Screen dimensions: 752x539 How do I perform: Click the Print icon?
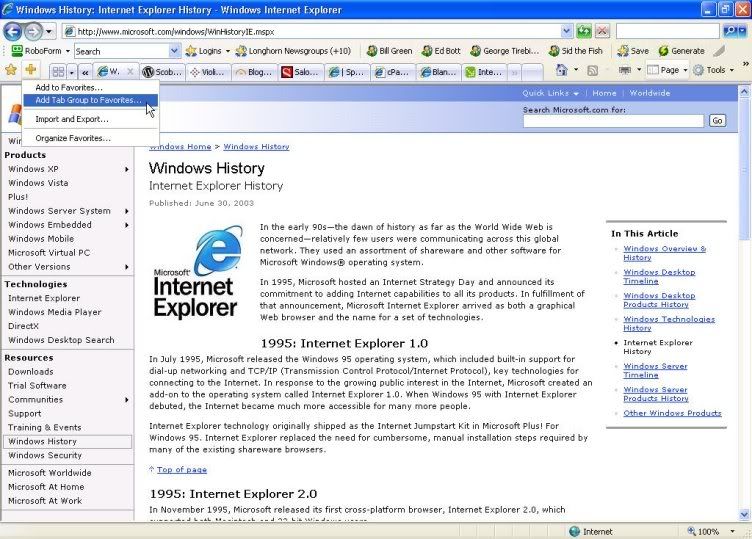click(x=624, y=70)
